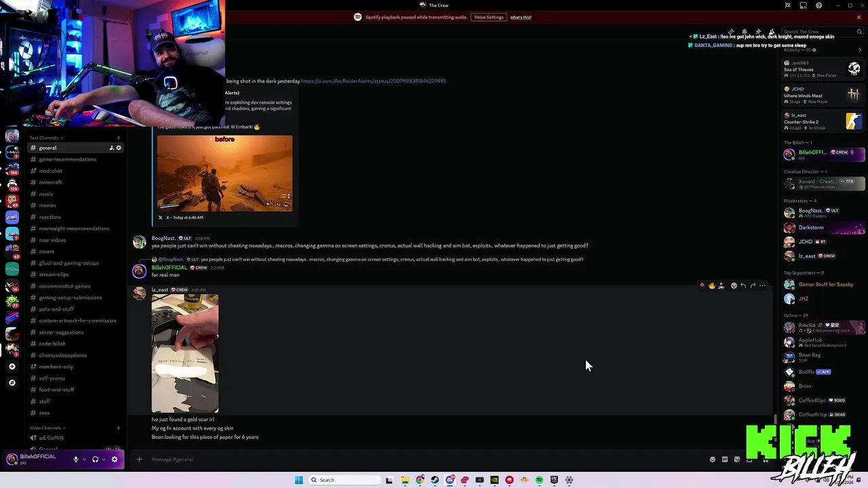Join the wE GaMiN voice channel
The height and width of the screenshot is (488, 868).
[x=75, y=438]
